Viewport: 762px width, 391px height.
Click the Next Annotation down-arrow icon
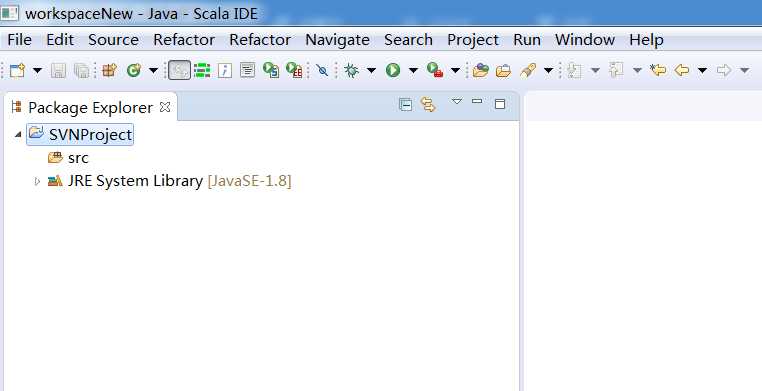point(574,70)
